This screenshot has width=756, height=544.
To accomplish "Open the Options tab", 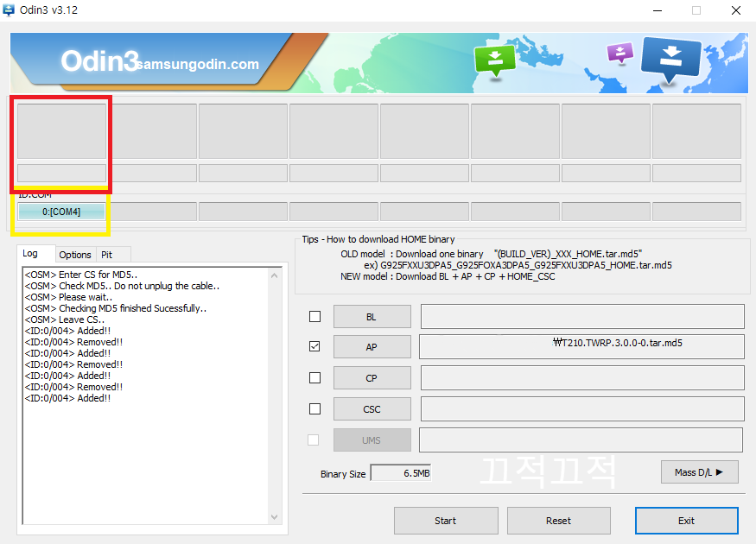I will [75, 255].
